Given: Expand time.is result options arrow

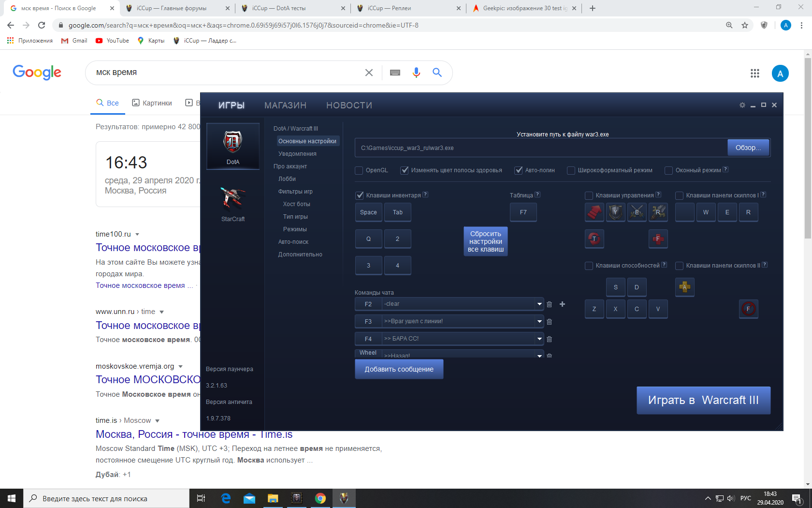Looking at the screenshot, I should point(157,421).
